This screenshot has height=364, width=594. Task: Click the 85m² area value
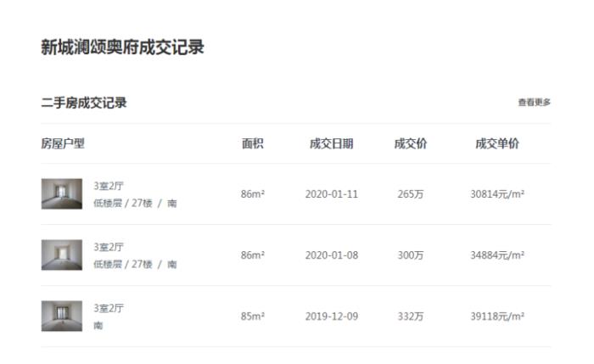point(253,316)
